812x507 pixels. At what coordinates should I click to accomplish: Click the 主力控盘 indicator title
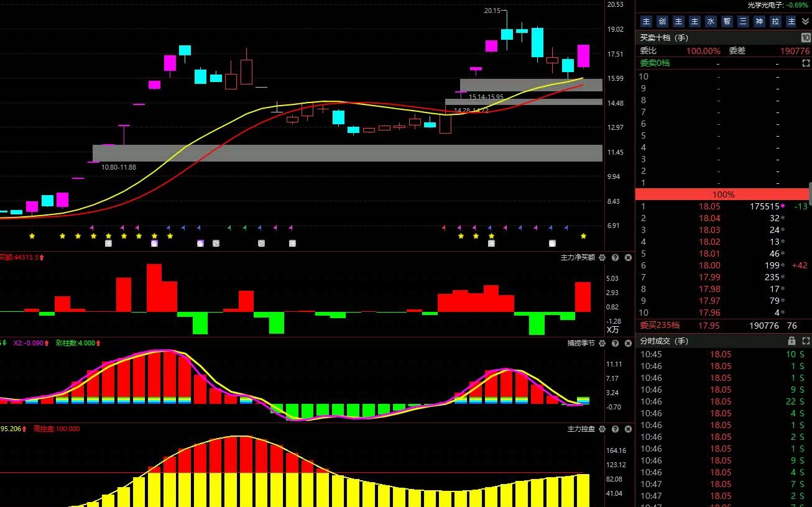pyautogui.click(x=581, y=429)
